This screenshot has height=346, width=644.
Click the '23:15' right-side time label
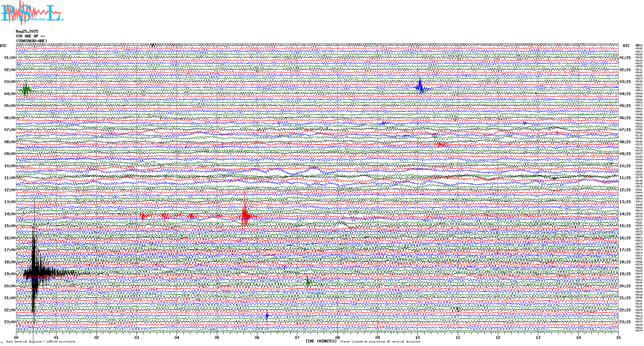pyautogui.click(x=625, y=322)
